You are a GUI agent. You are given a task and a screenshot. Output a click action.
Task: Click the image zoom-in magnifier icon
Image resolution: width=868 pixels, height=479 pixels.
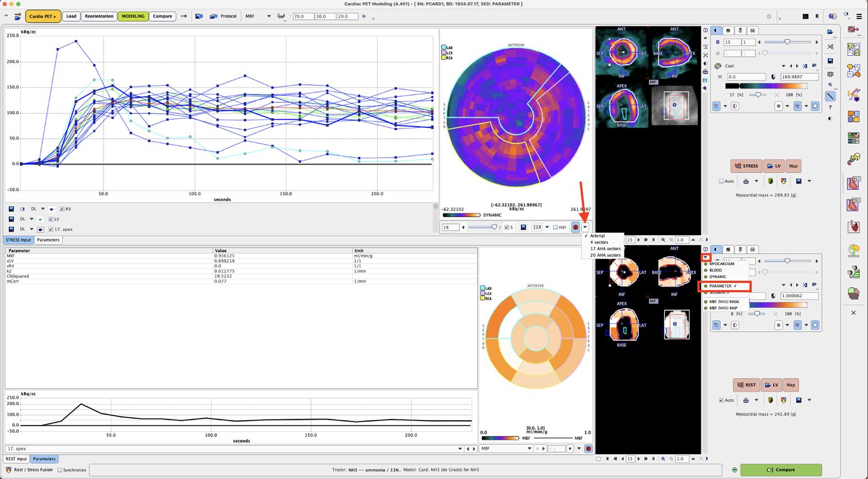click(663, 240)
